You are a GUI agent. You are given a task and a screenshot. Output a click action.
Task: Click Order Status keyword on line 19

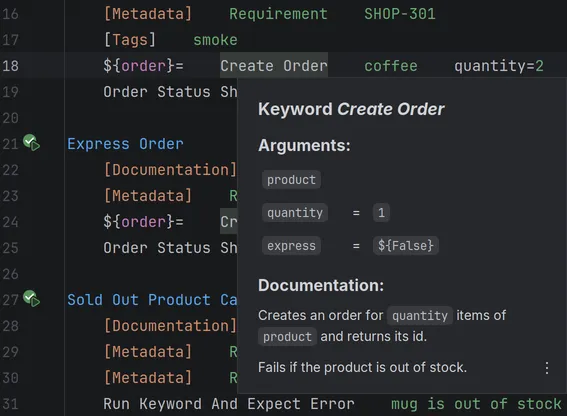coord(170,92)
